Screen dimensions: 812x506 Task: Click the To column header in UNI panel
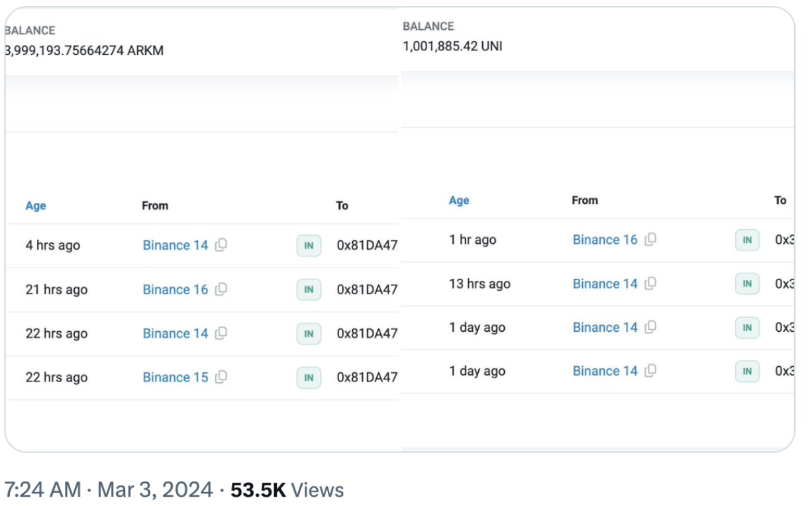pos(781,201)
